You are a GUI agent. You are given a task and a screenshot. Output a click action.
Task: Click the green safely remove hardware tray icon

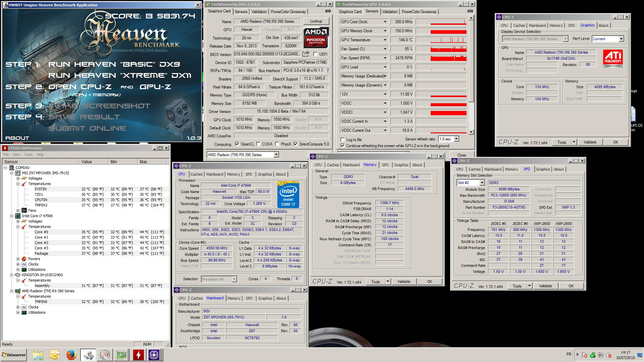[x=593, y=355]
